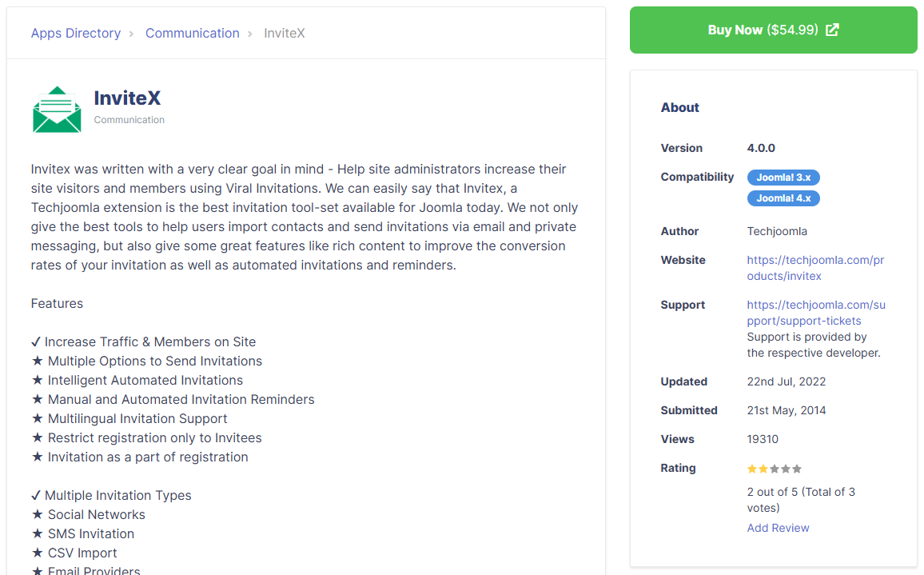Select the fourth rating star
The width and height of the screenshot is (924, 575).
[786, 469]
